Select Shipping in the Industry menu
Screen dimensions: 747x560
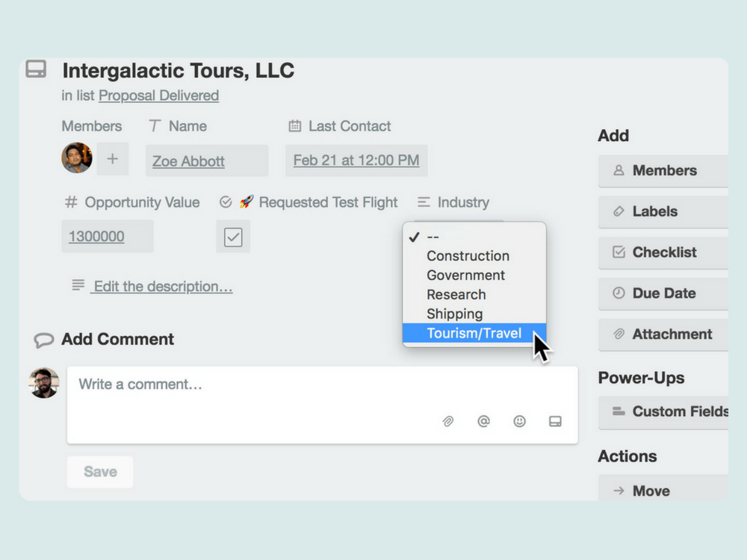[x=454, y=314]
